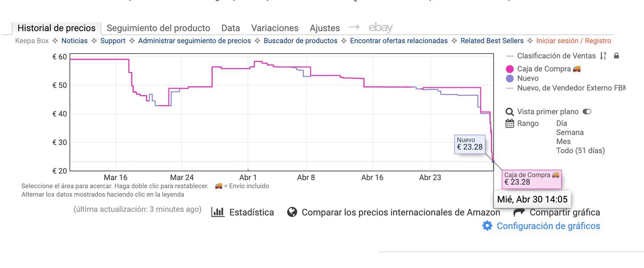Switch to Seguimiento del producto tab
Image resolution: width=644 pixels, height=268 pixels.
tap(158, 28)
